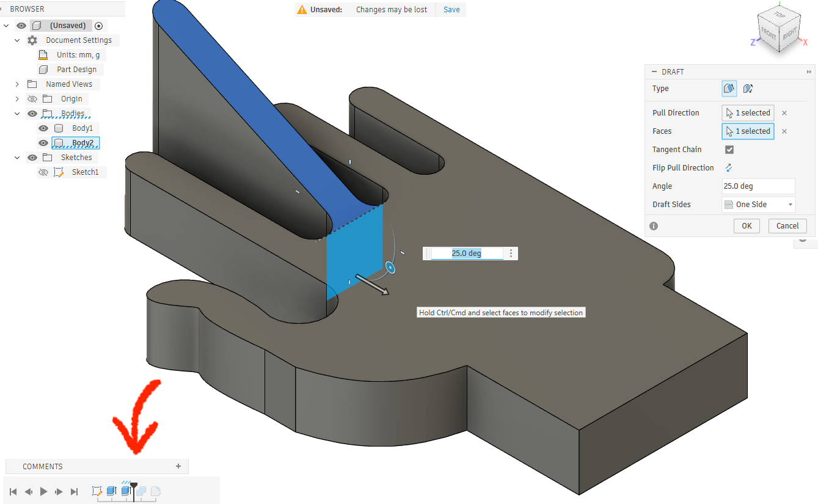Image resolution: width=818 pixels, height=504 pixels.
Task: Confirm the draft with OK
Action: [x=747, y=225]
